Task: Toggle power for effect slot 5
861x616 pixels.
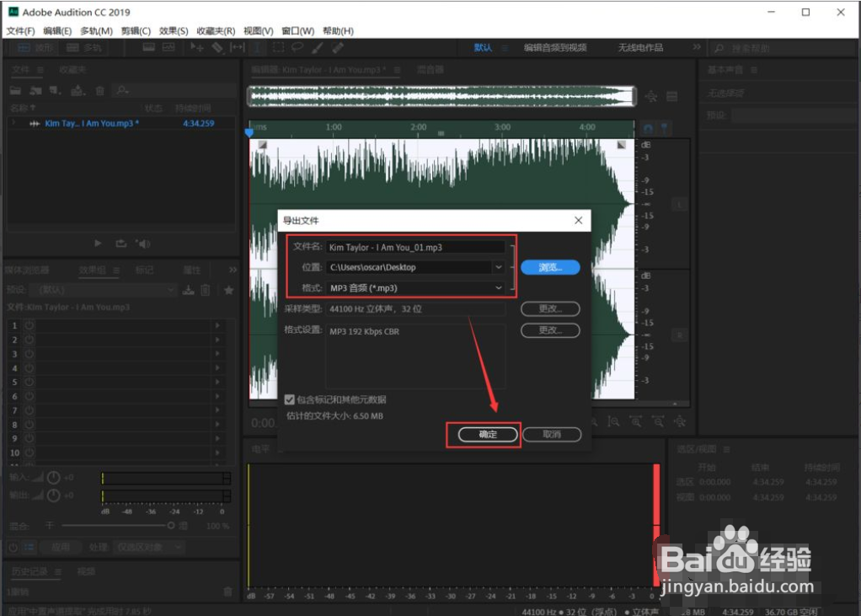Action: (x=29, y=382)
